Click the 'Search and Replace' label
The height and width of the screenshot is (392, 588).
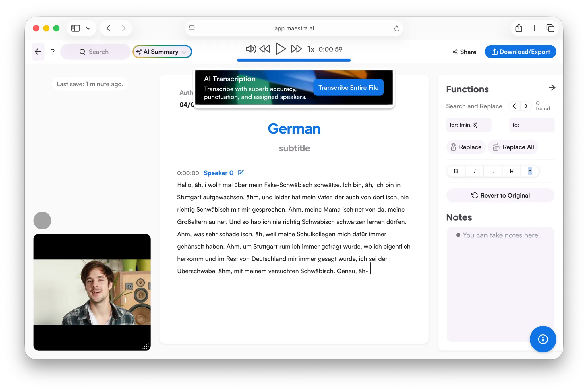[x=474, y=106]
